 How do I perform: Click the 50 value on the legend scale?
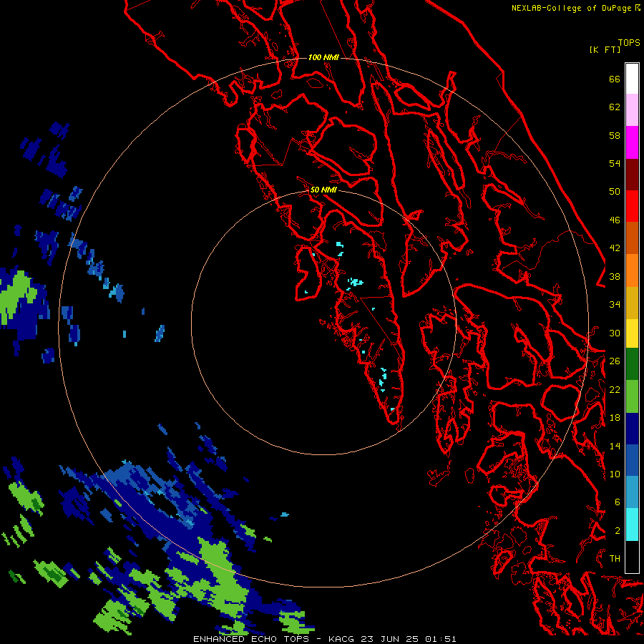[615, 192]
